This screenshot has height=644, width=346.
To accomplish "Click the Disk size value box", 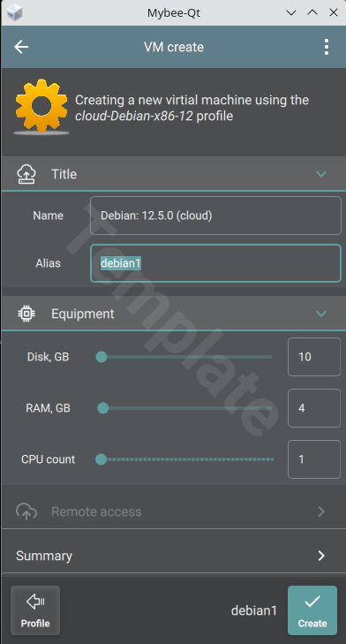I will [x=314, y=357].
